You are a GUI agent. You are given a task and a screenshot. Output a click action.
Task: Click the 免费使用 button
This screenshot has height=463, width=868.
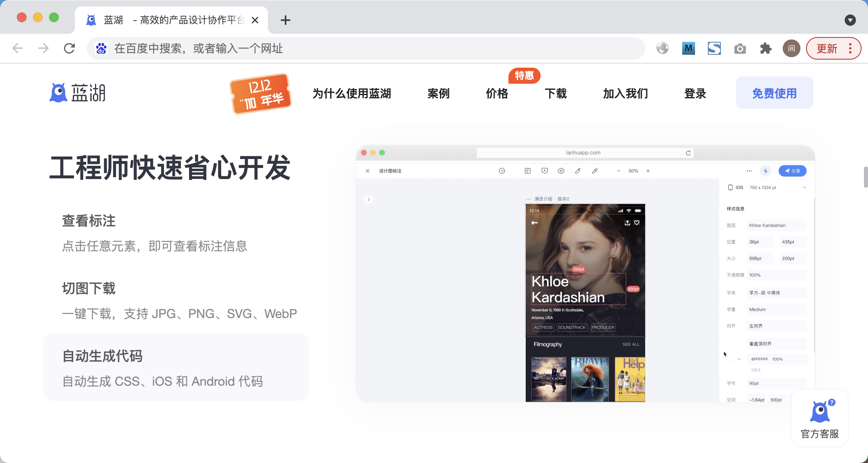coord(774,92)
